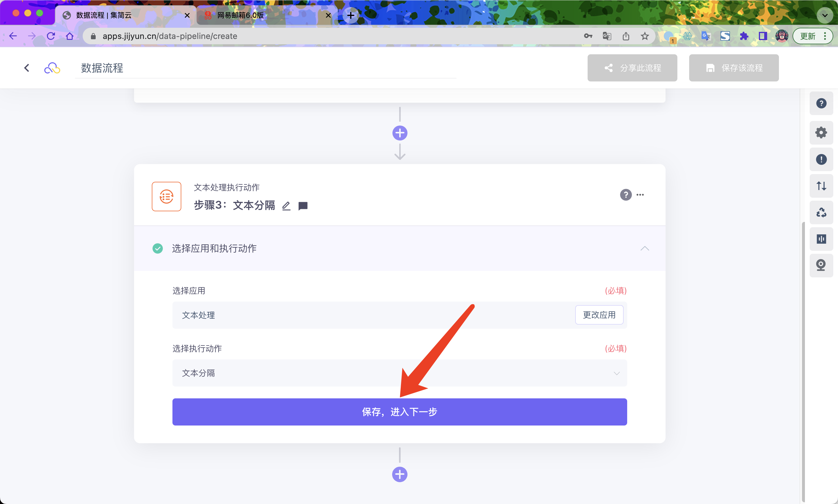Click the exclamation alert icon in sidebar

point(821,159)
